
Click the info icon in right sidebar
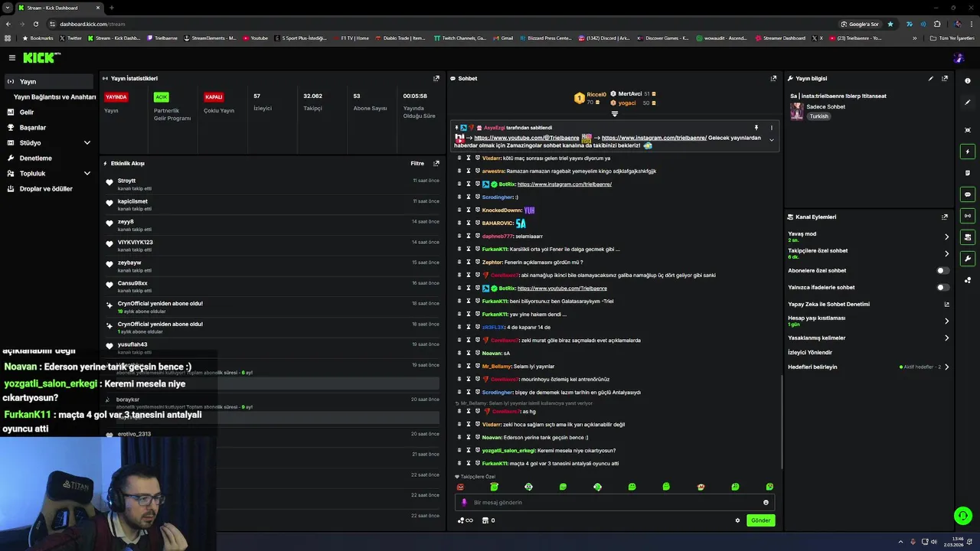tap(968, 80)
